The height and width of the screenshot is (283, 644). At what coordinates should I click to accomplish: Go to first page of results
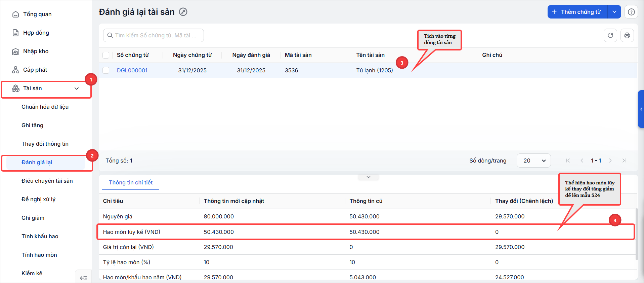pyautogui.click(x=568, y=161)
